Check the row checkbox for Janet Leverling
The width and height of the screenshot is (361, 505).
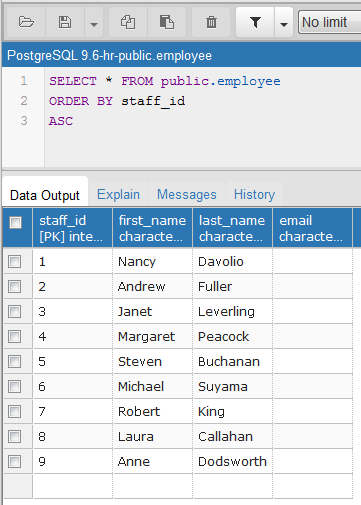(x=15, y=311)
